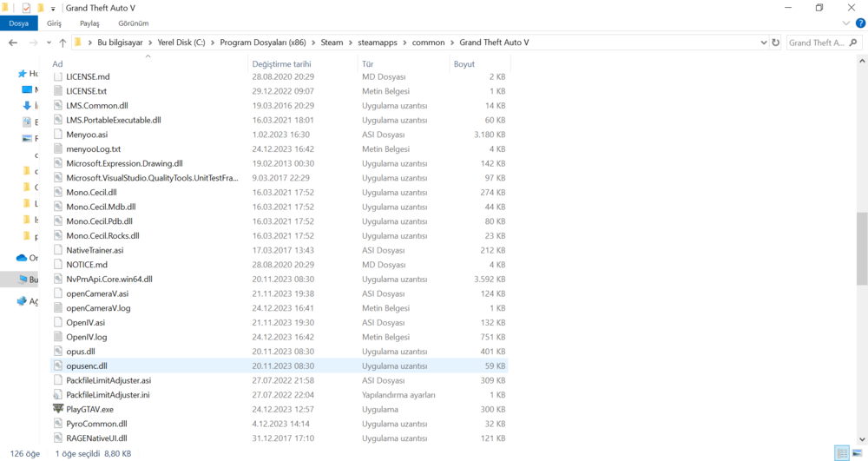Viewport: 868px width, 461px height.
Task: Open the address bar history dropdown
Action: [x=763, y=43]
